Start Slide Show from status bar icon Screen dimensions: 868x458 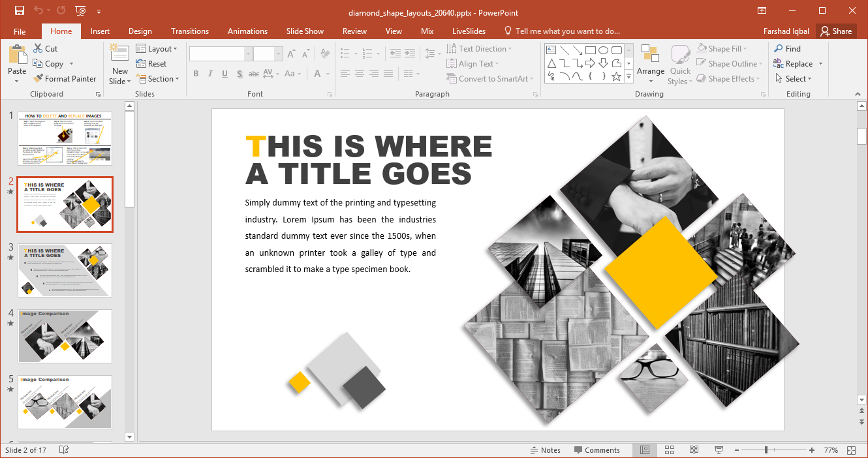719,450
